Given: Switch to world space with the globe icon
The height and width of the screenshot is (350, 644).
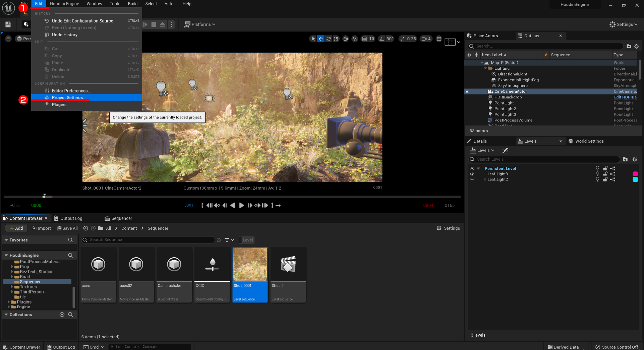Looking at the screenshot, I should tap(346, 39).
